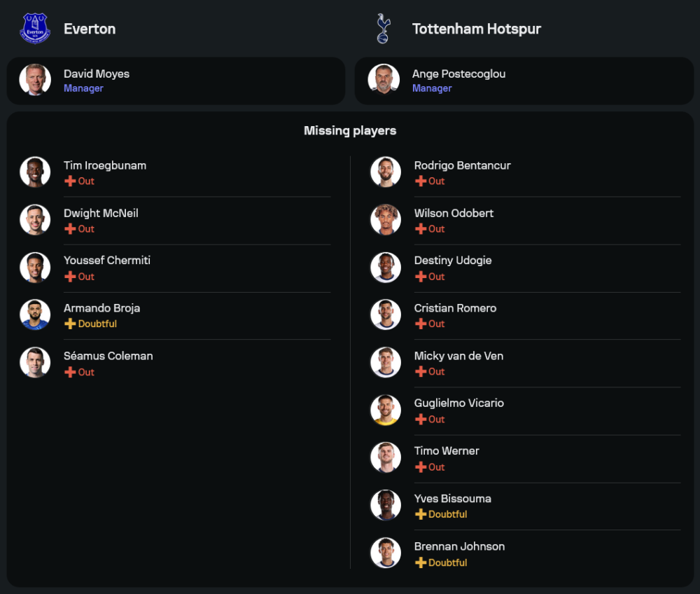Click the red injury cross beside Tim Iroegbunam
Screen dimensions: 700x594
70,181
